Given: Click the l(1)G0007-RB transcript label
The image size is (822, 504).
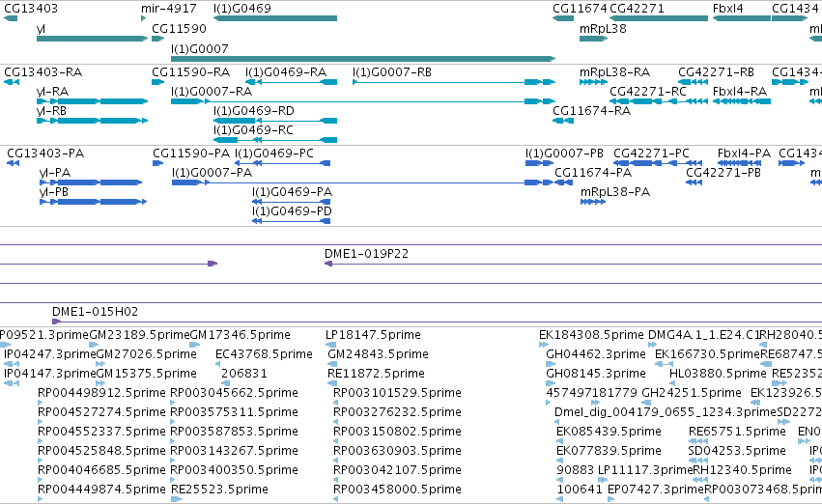Looking at the screenshot, I should pos(392,72).
